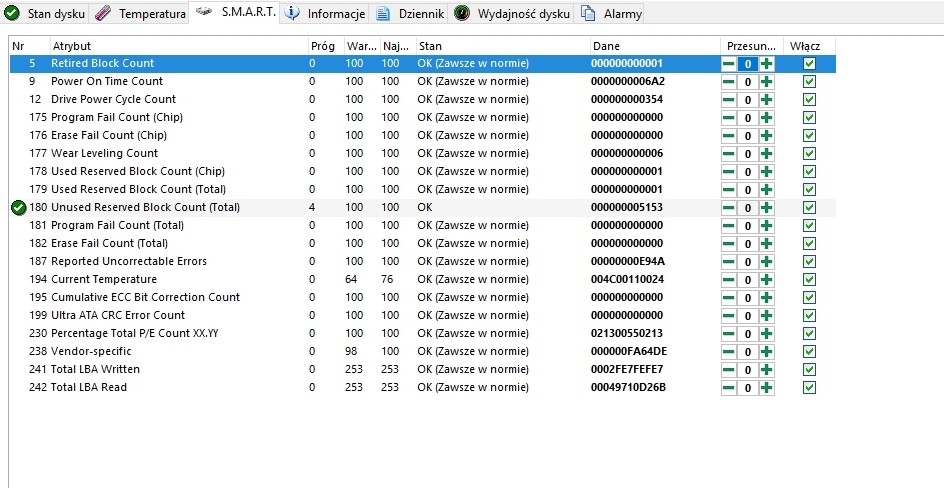944x488 pixels.
Task: Click minus for Program Fail Count (Chip)
Action: (x=728, y=118)
